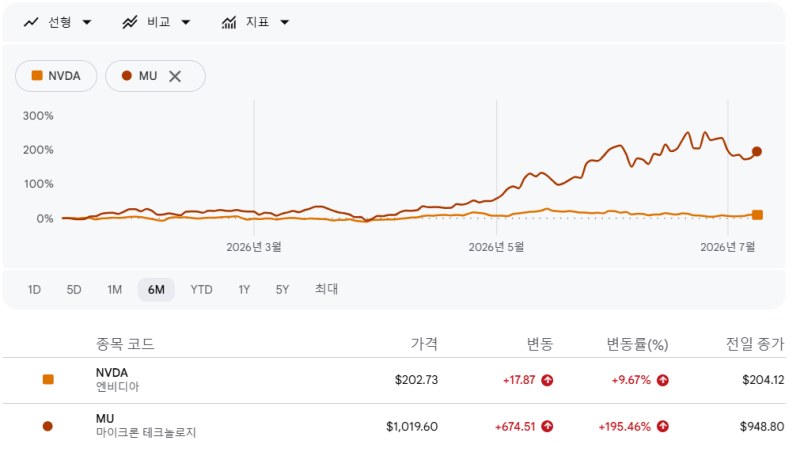Click MU change +674.51 value
This screenshot has height=452, width=800.
click(x=515, y=426)
